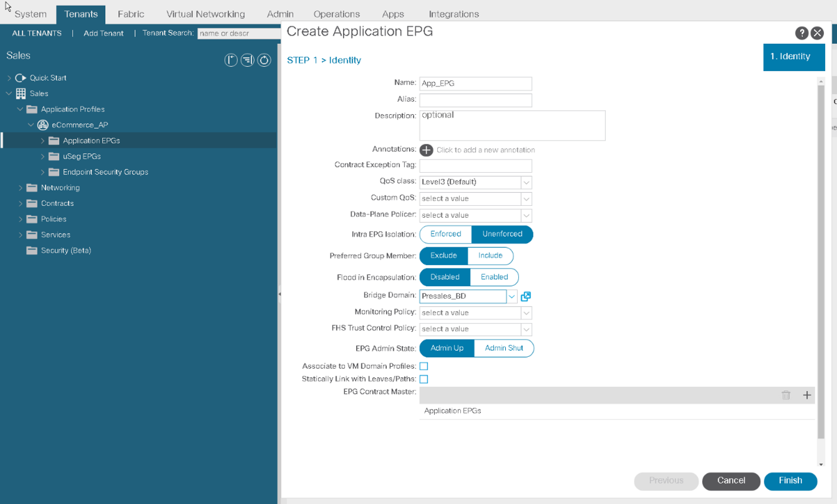This screenshot has height=504, width=837.
Task: Open the FHS Trust Control Policy dropdown
Action: point(526,329)
